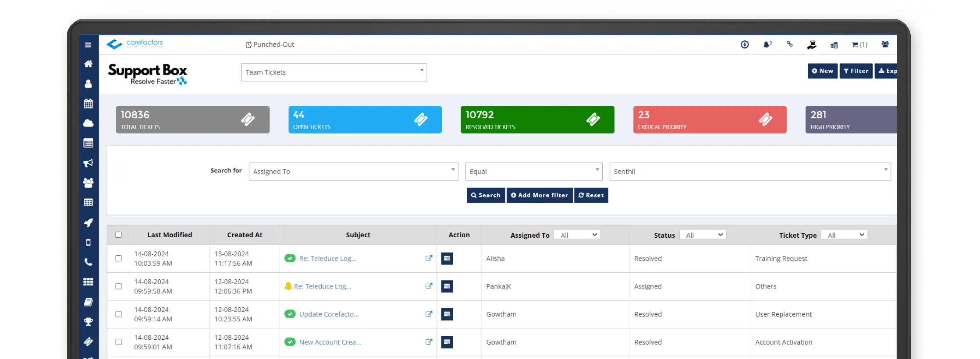Go to Home via sidebar house icon
This screenshot has width=980, height=359.
click(88, 64)
